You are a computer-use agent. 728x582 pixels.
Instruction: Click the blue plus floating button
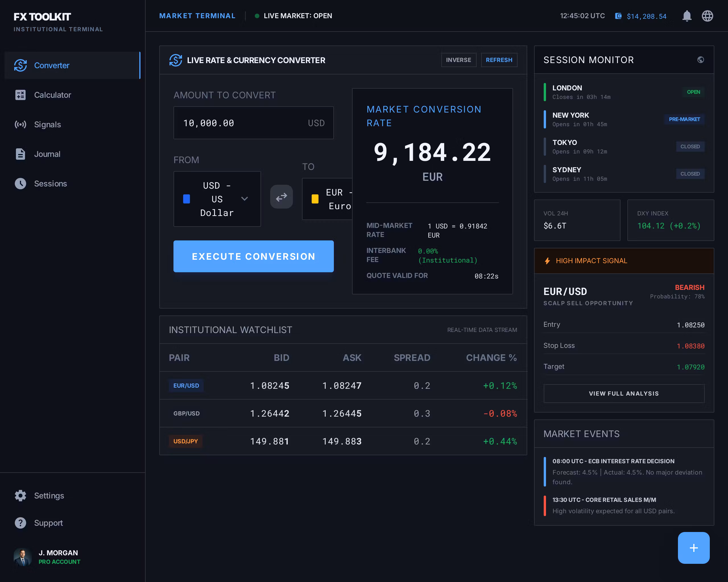(x=694, y=548)
